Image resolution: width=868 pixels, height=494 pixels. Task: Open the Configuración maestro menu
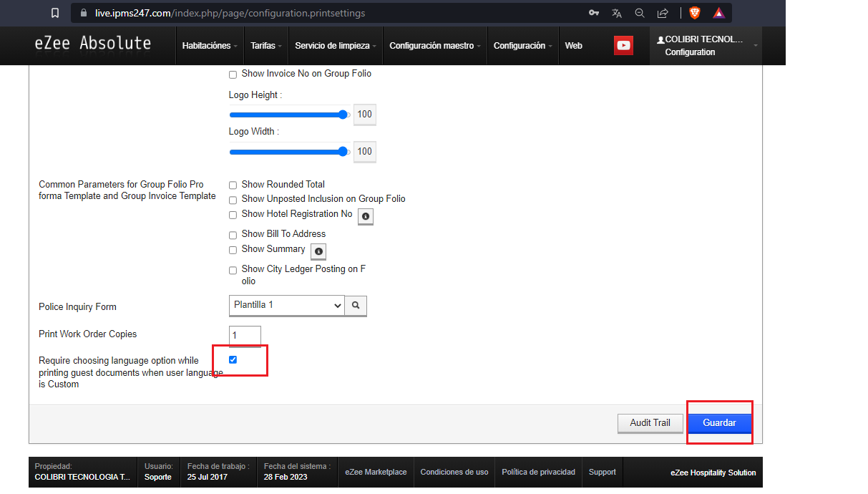435,46
